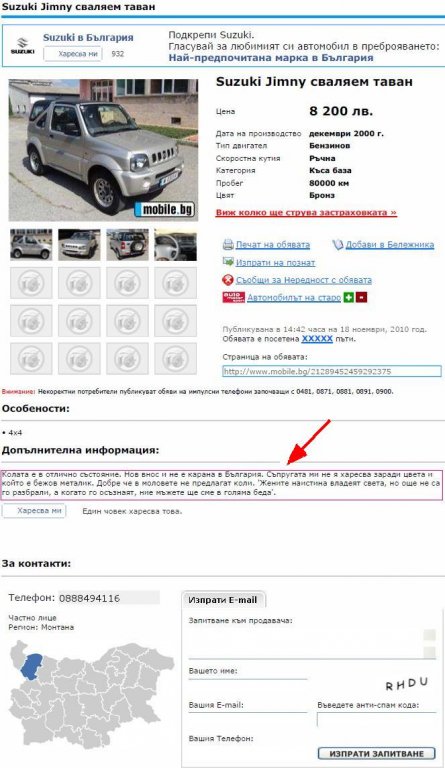
Task: Open the Изпрати E-mail tab
Action: (x=223, y=600)
